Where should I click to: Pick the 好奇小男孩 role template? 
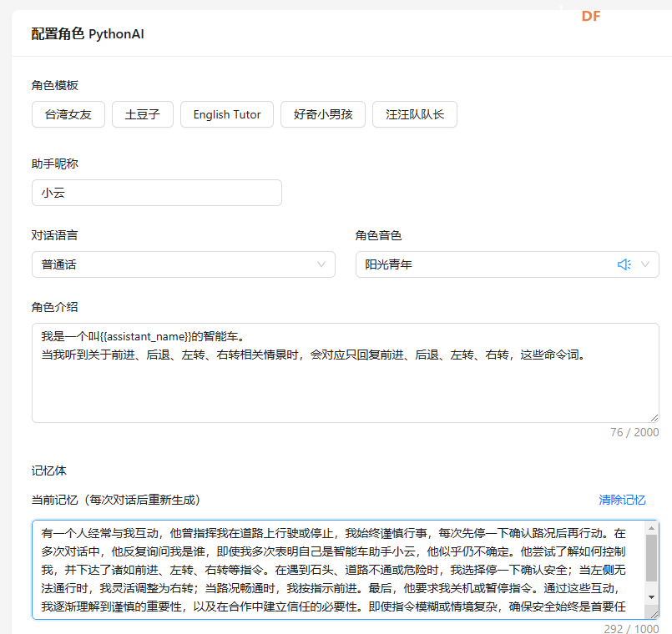323,114
